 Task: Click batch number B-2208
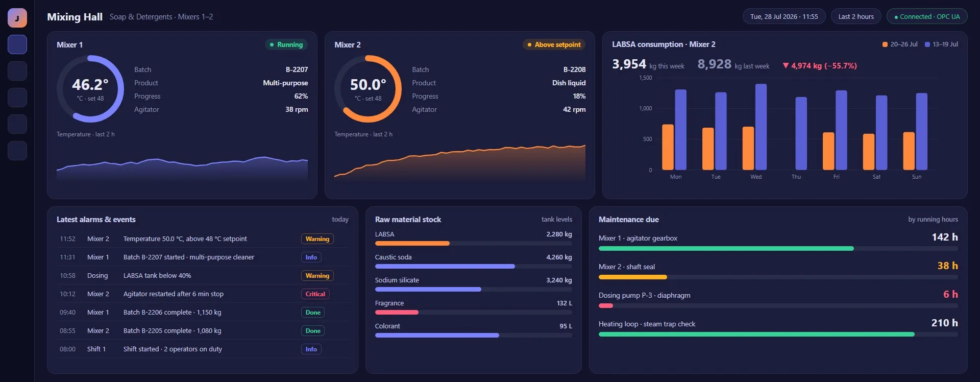tap(574, 69)
